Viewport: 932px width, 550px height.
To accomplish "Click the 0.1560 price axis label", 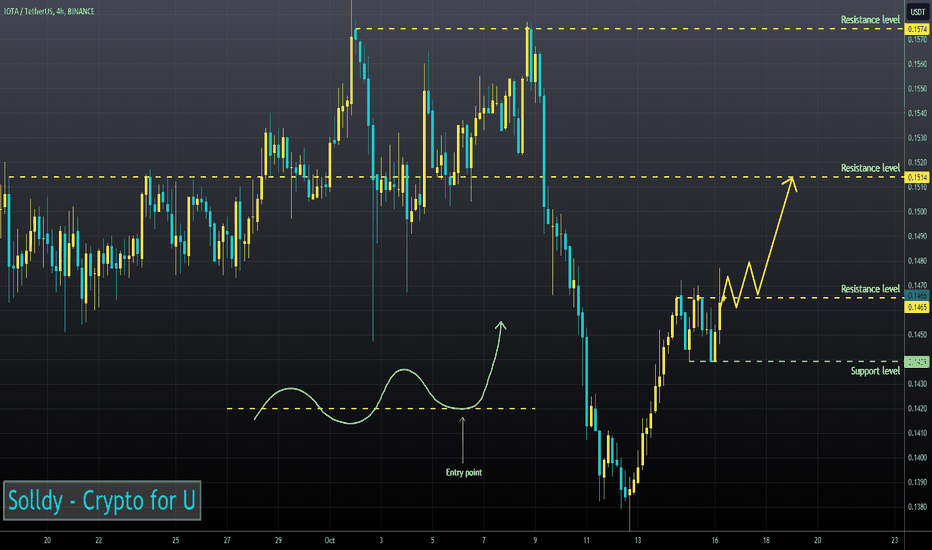I will [917, 64].
